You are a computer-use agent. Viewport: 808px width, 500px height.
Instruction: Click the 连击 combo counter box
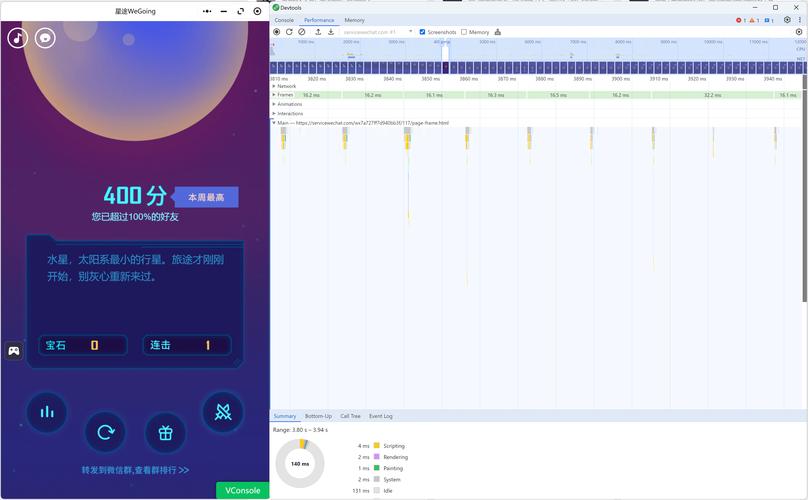click(x=187, y=345)
